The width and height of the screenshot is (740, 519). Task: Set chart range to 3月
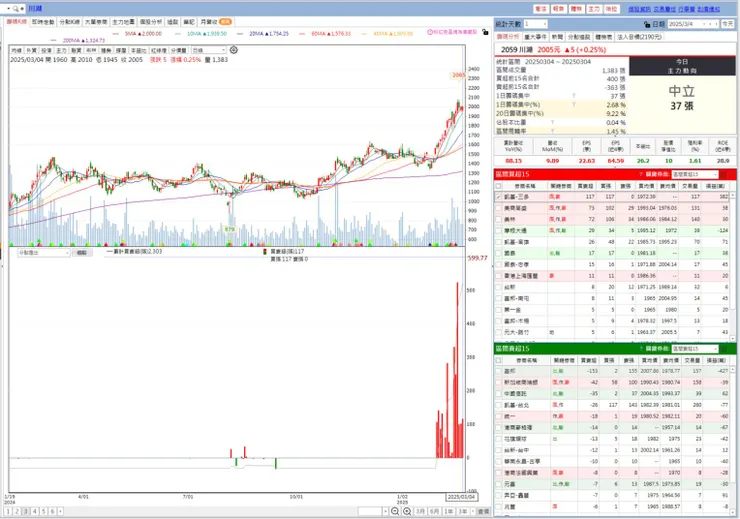click(420, 511)
